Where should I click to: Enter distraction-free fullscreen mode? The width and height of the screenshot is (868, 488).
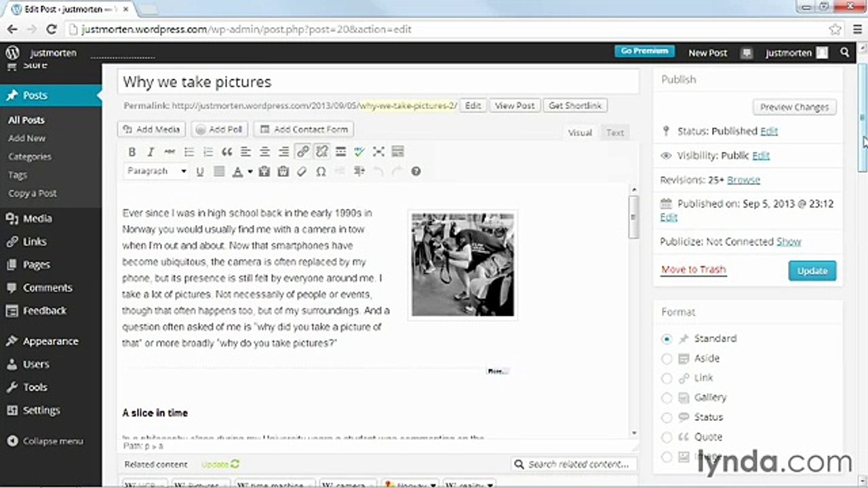[x=379, y=152]
